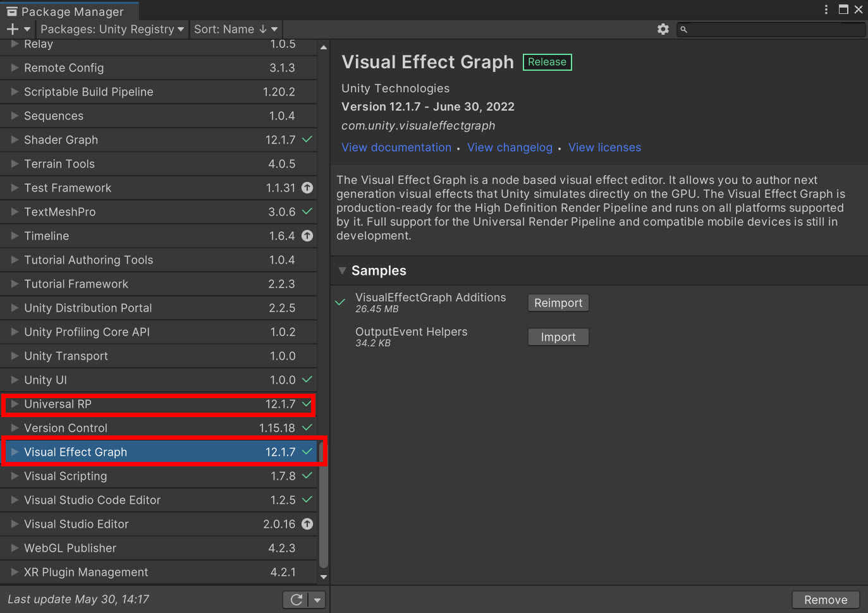This screenshot has height=613, width=868.
Task: Close the Package Manager window
Action: (859, 9)
